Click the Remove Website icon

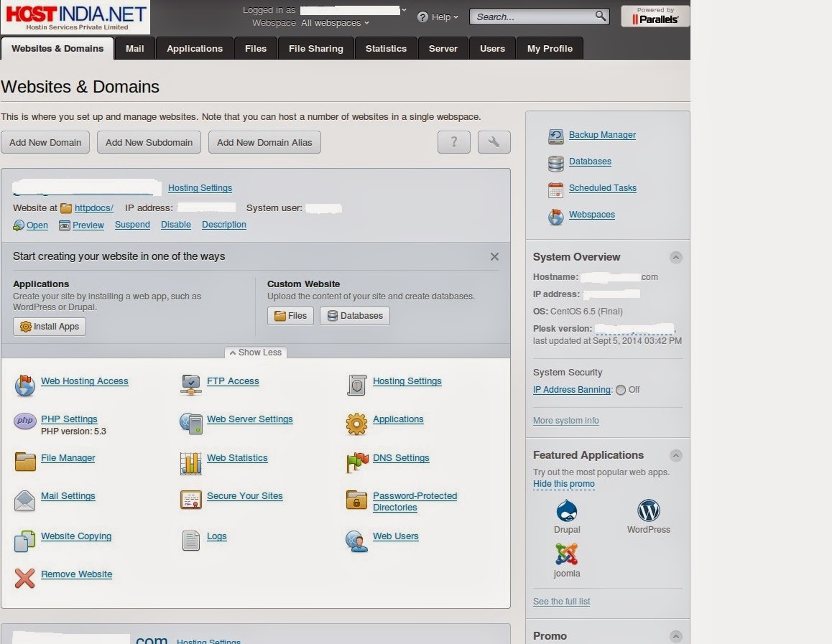pyautogui.click(x=24, y=578)
